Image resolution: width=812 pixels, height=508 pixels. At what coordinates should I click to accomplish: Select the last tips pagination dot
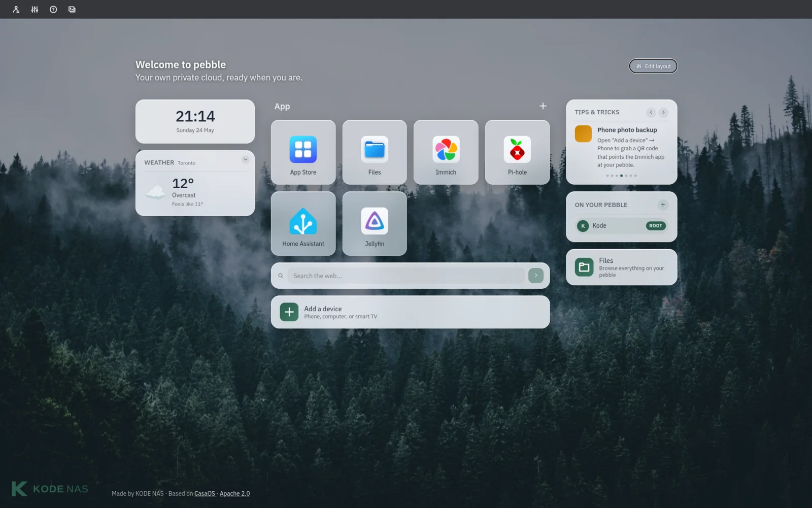[635, 176]
